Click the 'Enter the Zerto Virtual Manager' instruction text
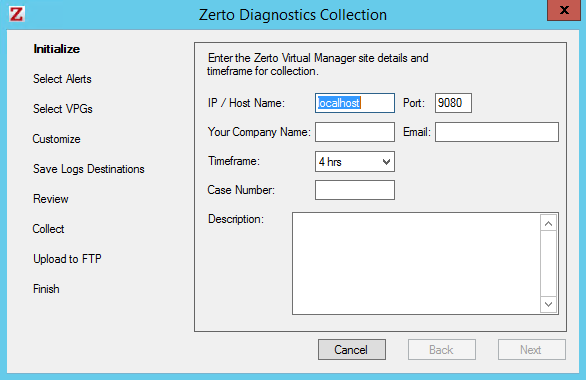 (x=318, y=64)
